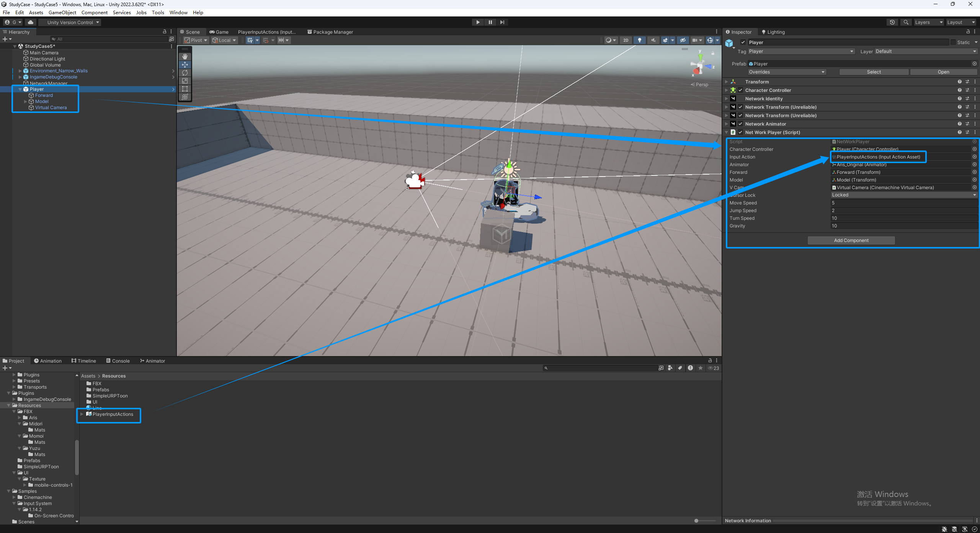
Task: Uncheck Character Controller enabled checkbox
Action: (740, 90)
